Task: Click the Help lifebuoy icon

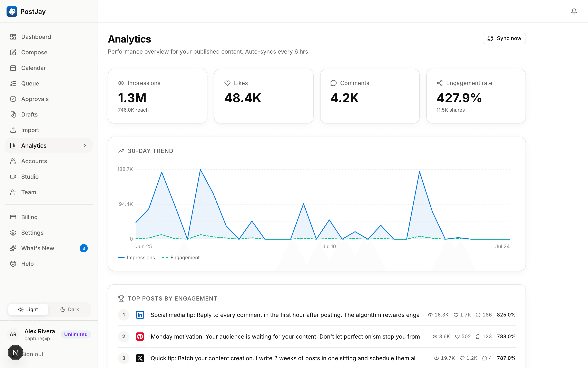Action: click(13, 264)
